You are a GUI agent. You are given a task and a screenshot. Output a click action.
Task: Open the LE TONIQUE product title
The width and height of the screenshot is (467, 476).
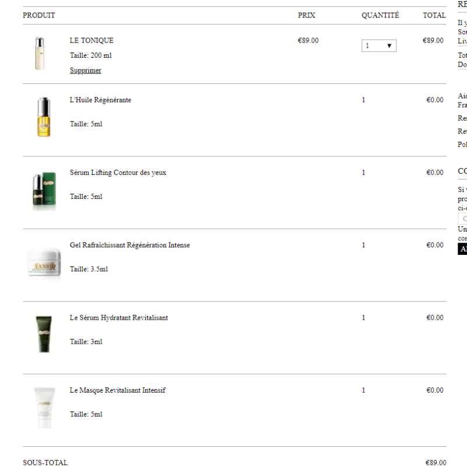tap(92, 40)
